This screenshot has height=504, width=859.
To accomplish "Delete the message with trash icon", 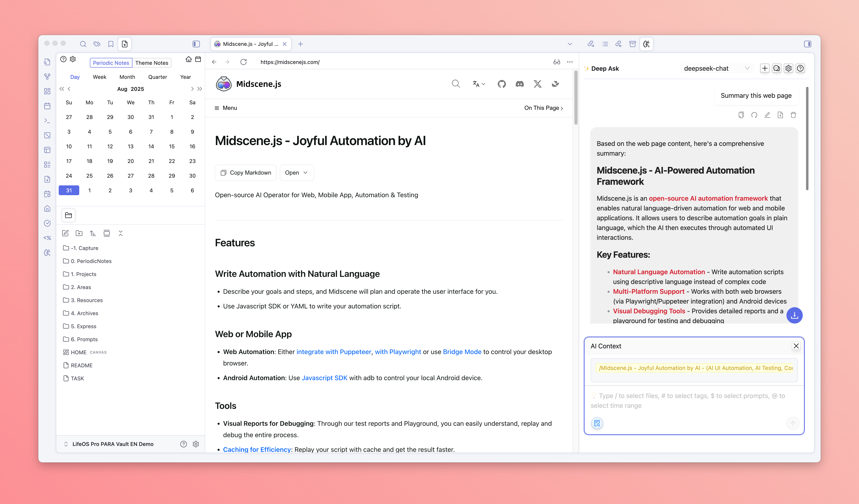I will point(793,115).
